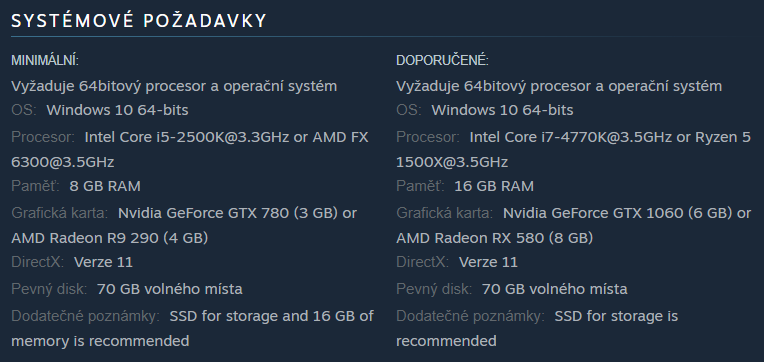
Task: Click the minimum OS Windows 10 64-bits text
Action: tap(117, 110)
